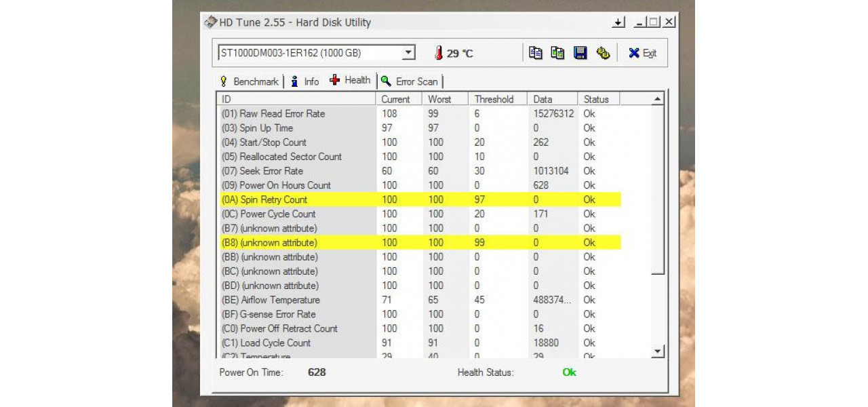
Task: Switch to the Info tab
Action: point(304,81)
